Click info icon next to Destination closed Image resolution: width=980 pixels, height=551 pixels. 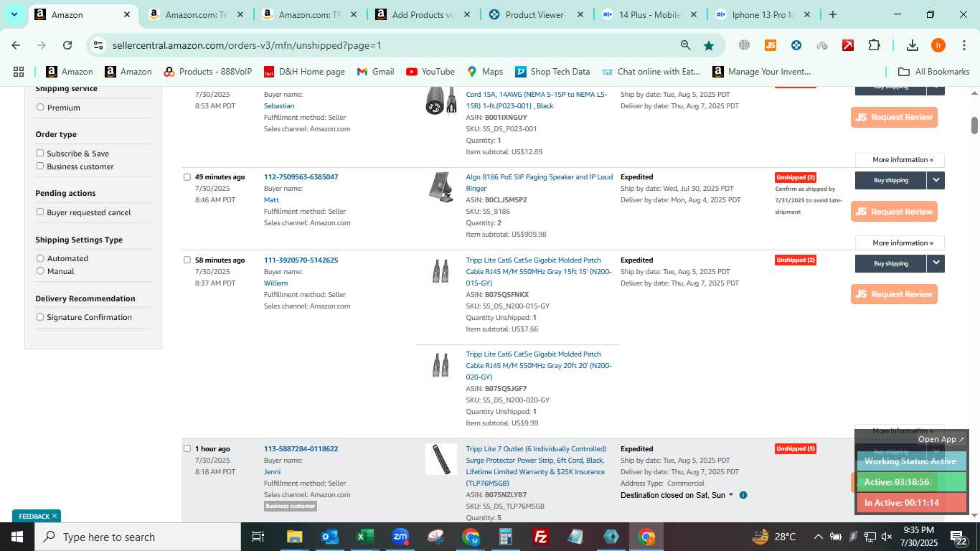coord(743,495)
